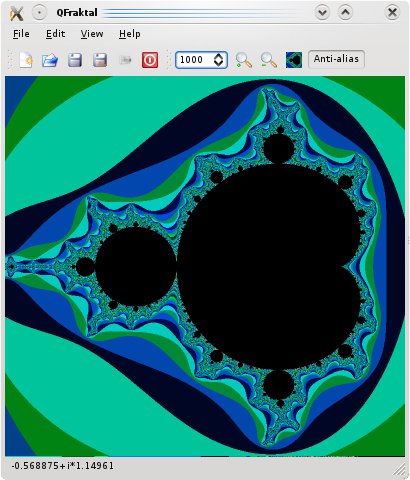Click the New document icon

click(x=26, y=60)
